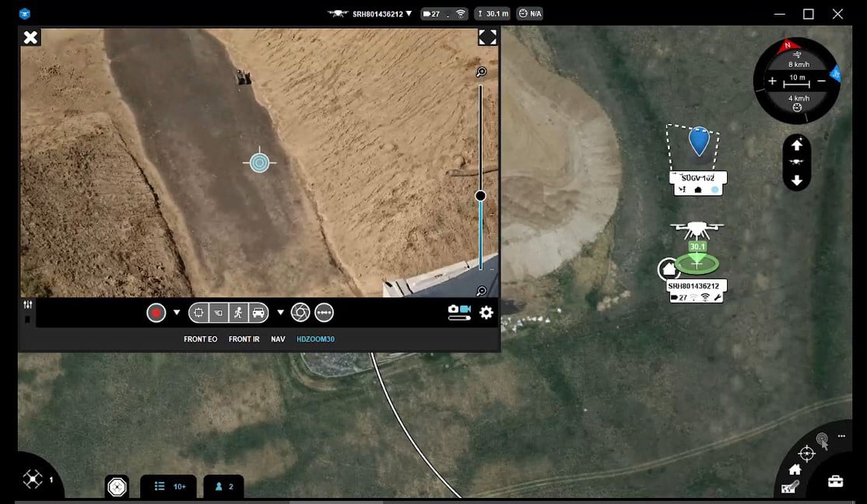Open the camera adjustment sliders icon

(x=28, y=305)
